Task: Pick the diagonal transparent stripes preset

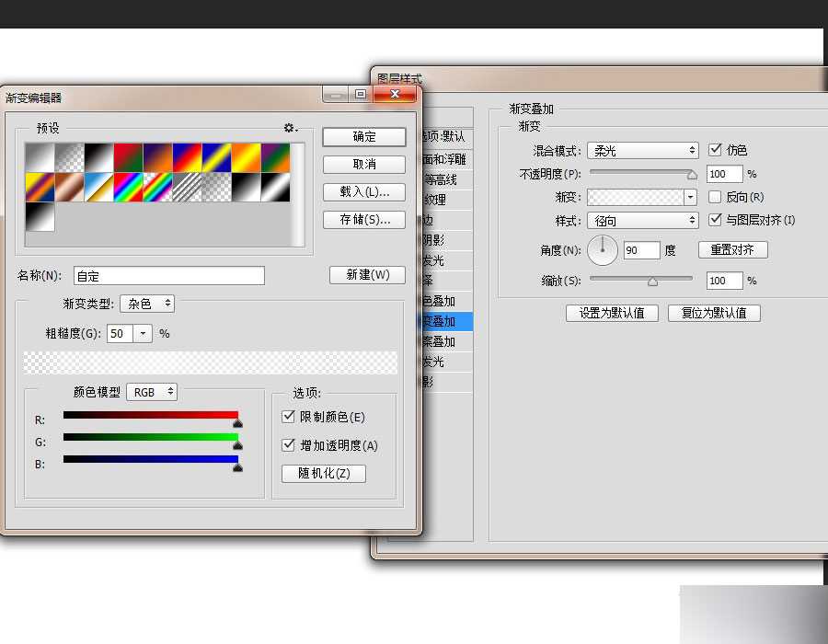Action: click(187, 187)
